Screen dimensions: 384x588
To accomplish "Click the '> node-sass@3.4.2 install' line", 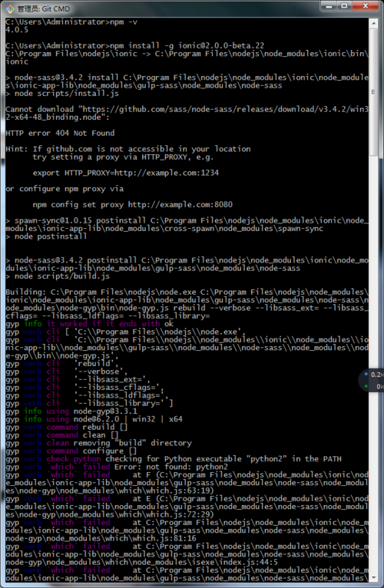I will pyautogui.click(x=187, y=78).
